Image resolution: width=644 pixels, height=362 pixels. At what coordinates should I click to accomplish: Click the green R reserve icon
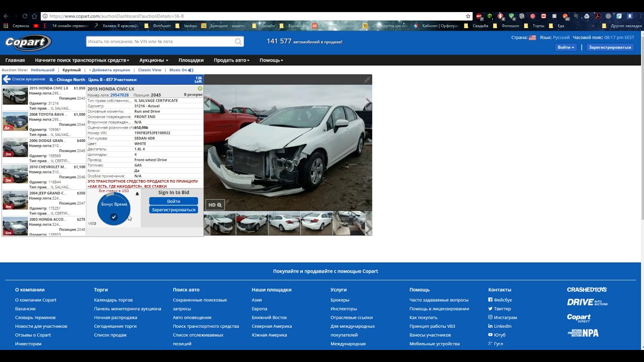pos(200,88)
